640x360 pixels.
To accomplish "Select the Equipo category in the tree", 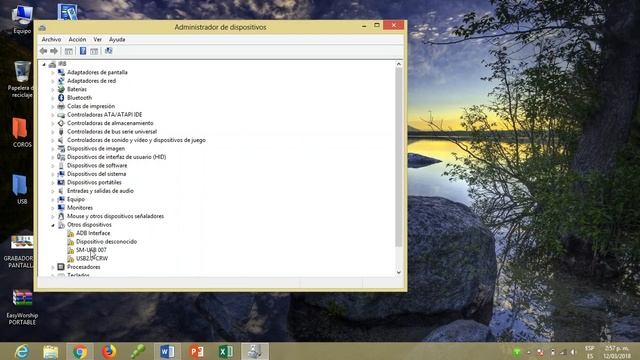I will tap(76, 200).
